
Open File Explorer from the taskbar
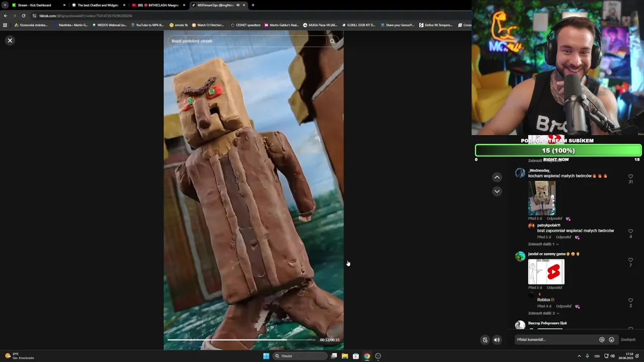click(x=345, y=356)
